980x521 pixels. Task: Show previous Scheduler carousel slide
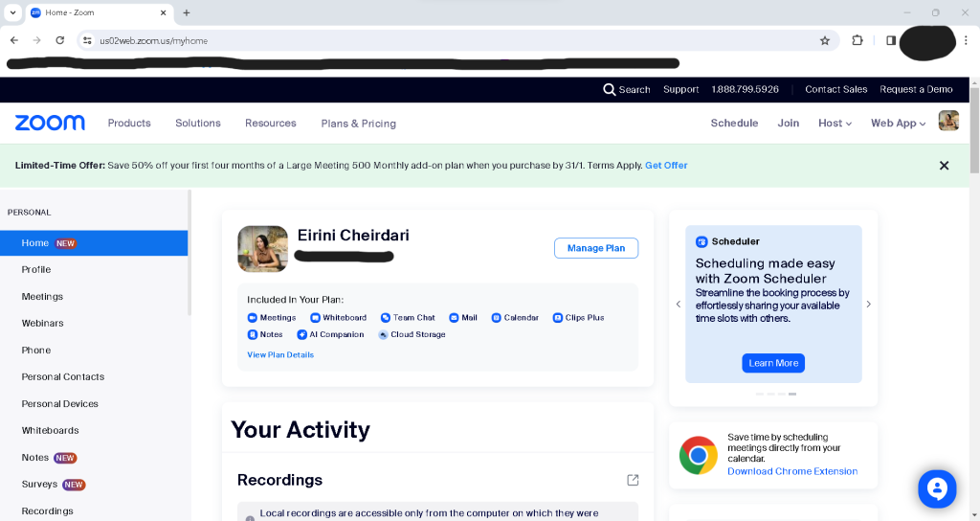tap(679, 304)
